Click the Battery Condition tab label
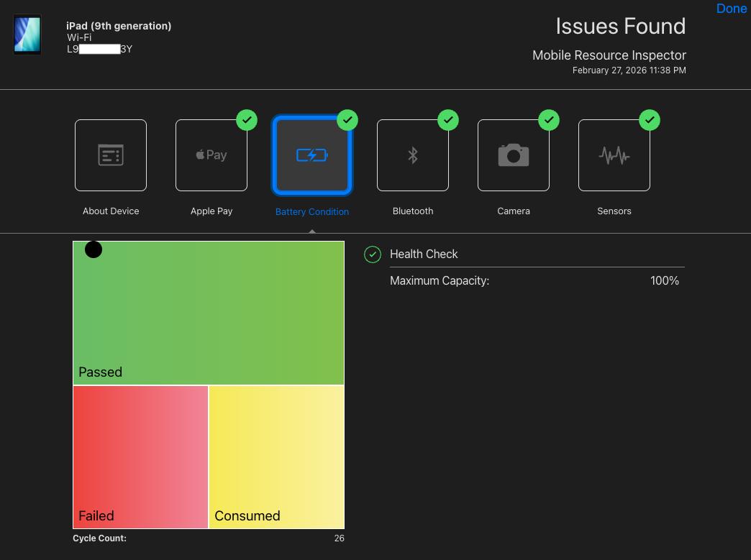The image size is (751, 560). pos(312,211)
